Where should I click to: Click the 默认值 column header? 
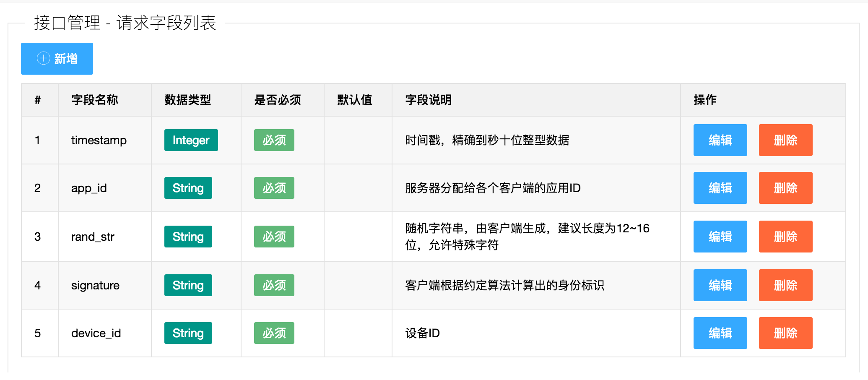click(x=355, y=100)
